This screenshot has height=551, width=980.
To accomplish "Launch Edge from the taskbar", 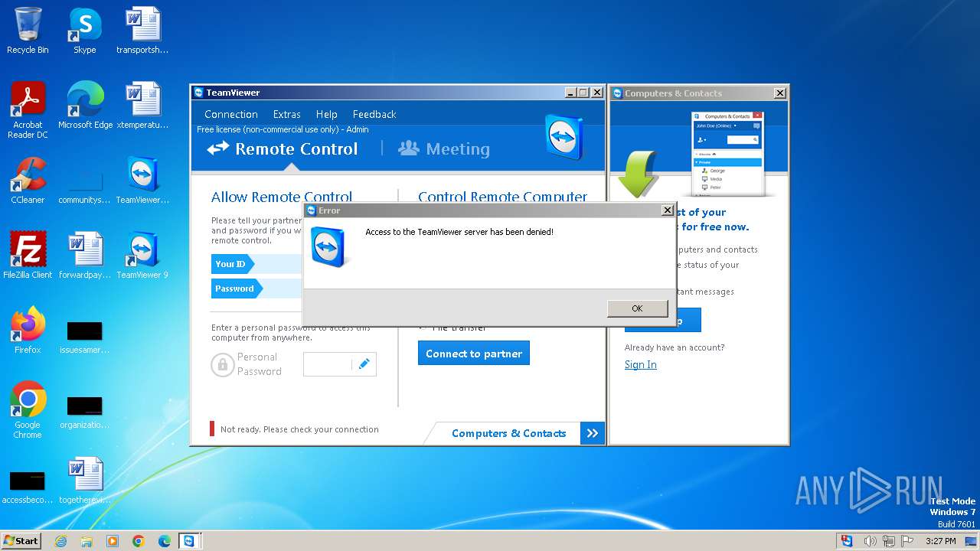I will point(165,541).
